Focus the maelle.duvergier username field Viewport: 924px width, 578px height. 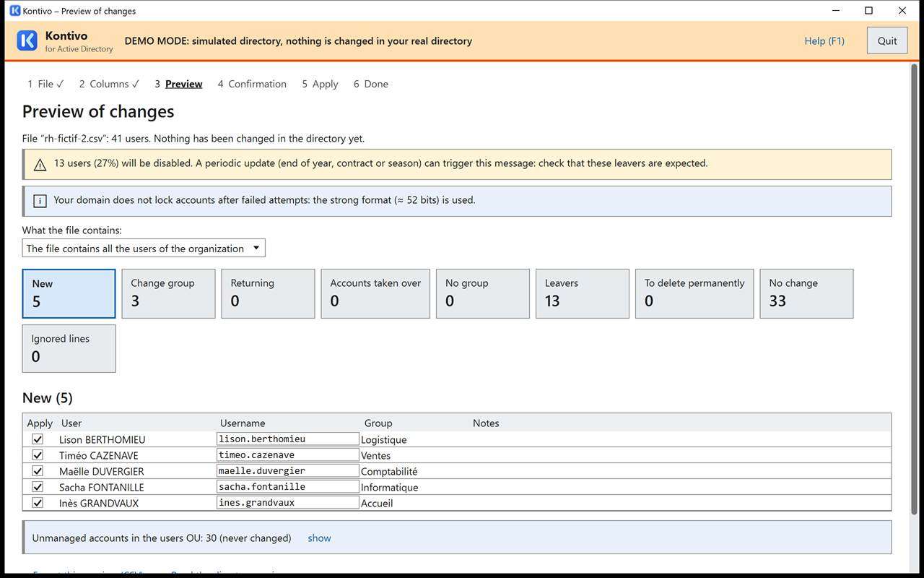pos(287,470)
